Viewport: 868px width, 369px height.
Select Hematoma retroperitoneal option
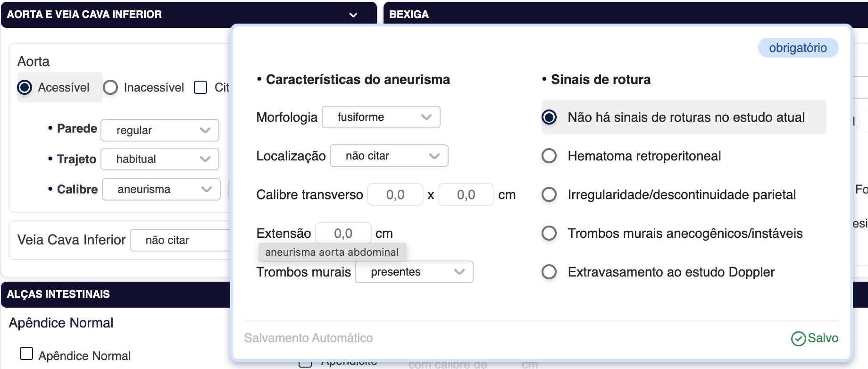549,156
